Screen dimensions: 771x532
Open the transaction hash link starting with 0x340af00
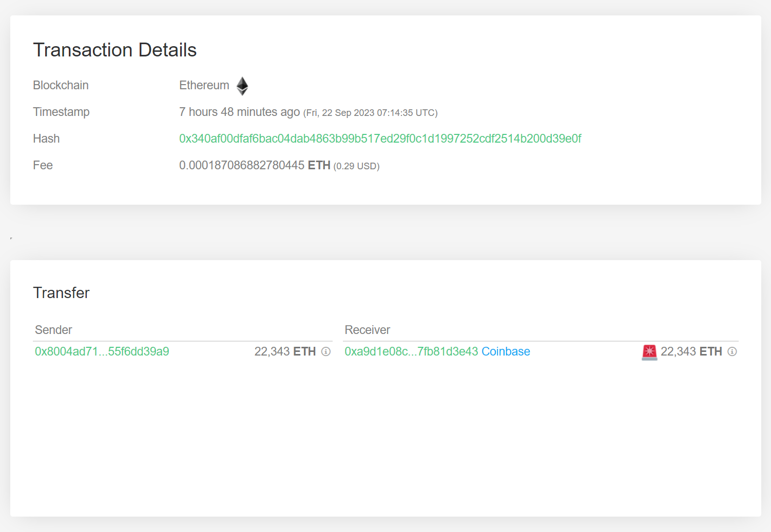click(x=380, y=139)
